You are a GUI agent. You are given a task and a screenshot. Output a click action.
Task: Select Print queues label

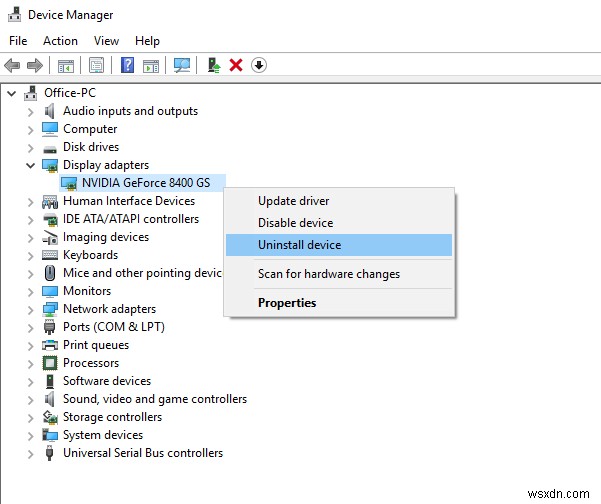tap(96, 345)
